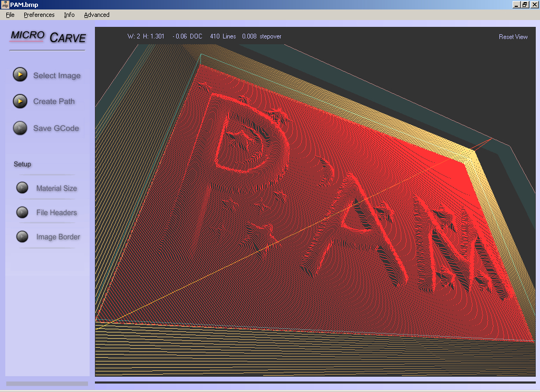This screenshot has width=540, height=392.
Task: Click the W: 2 H: 1.301 dimensions text
Action: click(x=146, y=36)
